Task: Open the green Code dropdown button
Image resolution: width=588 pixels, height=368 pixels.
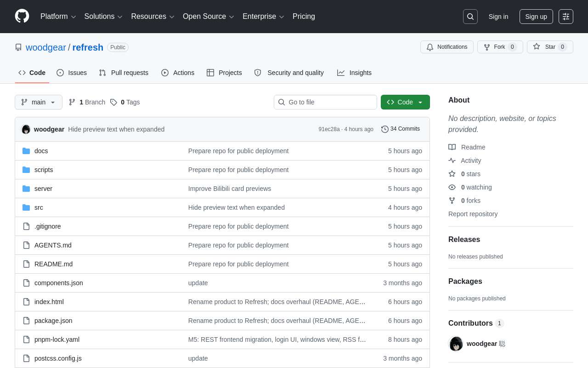Action: (x=405, y=102)
